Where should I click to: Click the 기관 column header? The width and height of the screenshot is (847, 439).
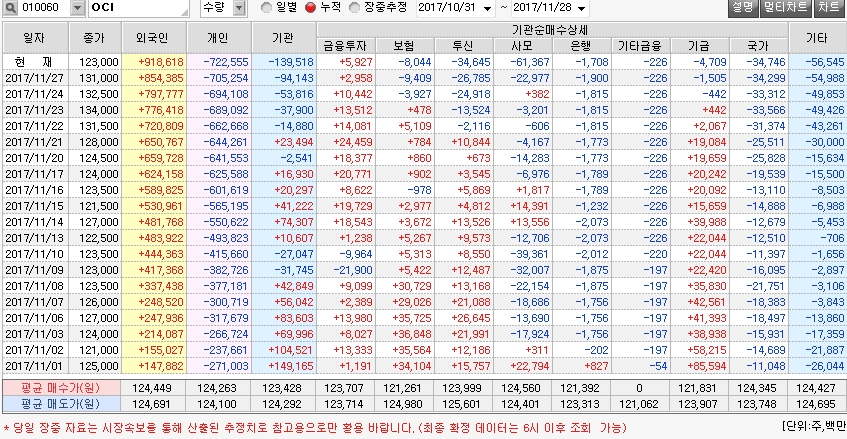point(284,38)
